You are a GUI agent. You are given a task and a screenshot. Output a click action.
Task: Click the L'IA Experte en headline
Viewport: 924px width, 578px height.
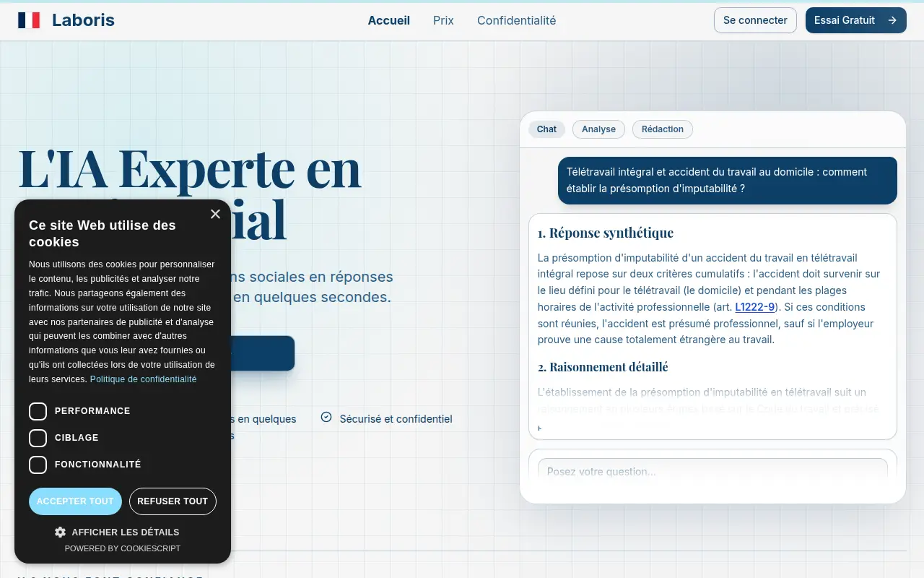tap(189, 168)
